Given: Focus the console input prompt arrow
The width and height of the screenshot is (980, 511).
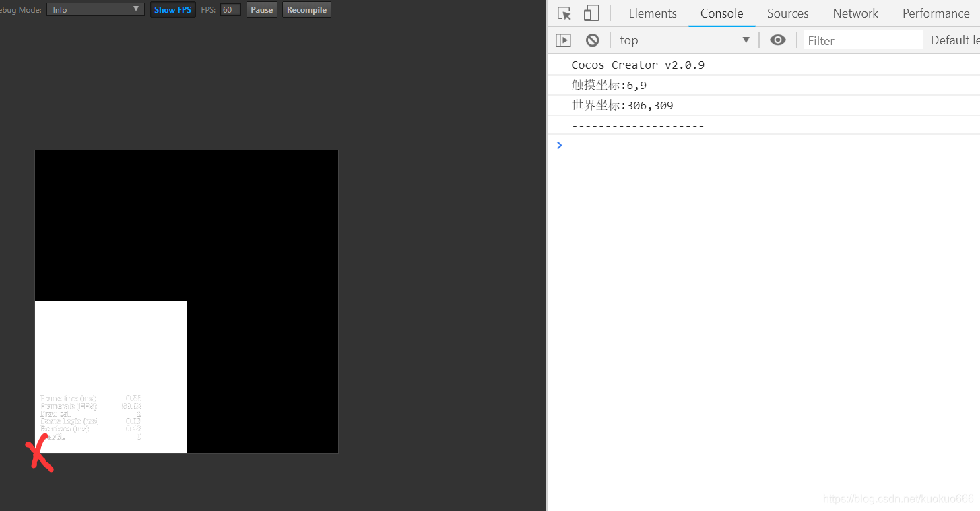Looking at the screenshot, I should 559,145.
